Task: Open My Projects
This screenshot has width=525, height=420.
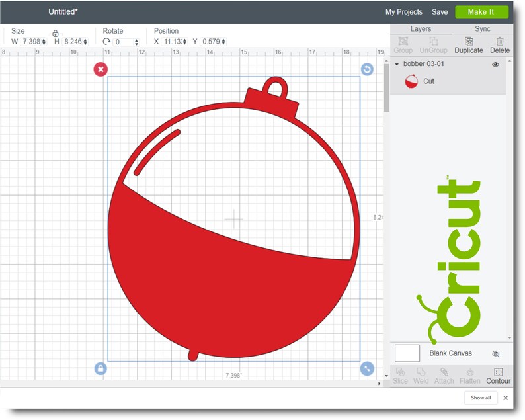Action: (404, 12)
